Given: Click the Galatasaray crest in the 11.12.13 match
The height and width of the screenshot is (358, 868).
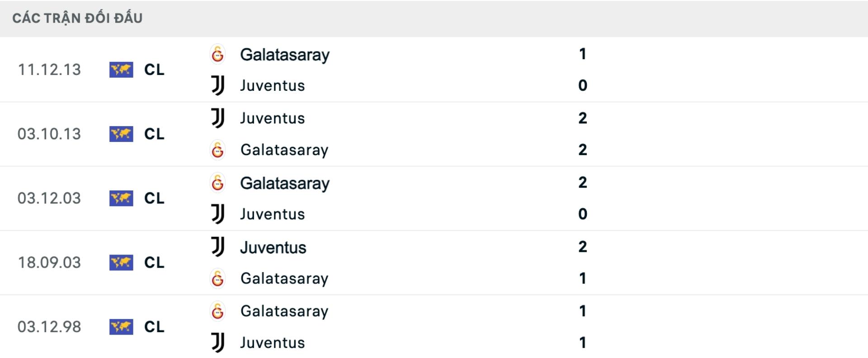Looking at the screenshot, I should coord(218,54).
